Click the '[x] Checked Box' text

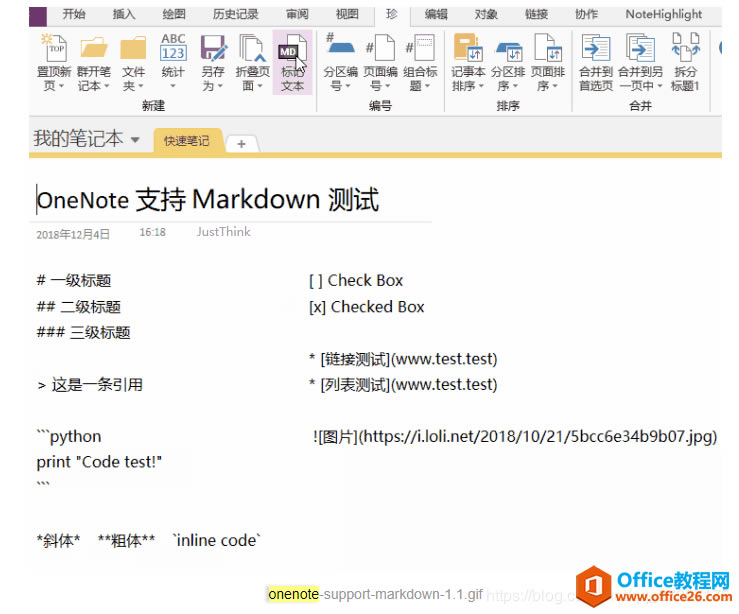pos(367,307)
